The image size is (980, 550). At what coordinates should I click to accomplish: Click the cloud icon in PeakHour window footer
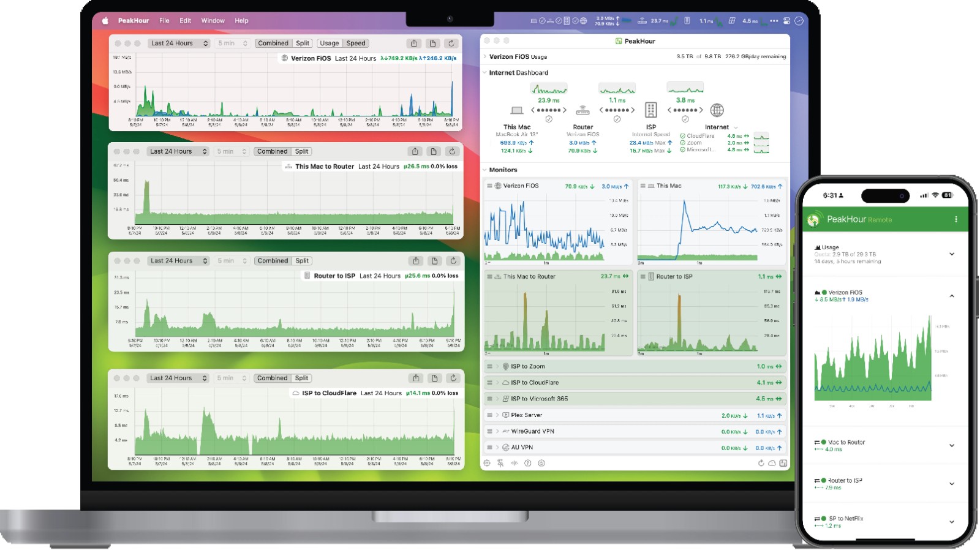click(772, 464)
